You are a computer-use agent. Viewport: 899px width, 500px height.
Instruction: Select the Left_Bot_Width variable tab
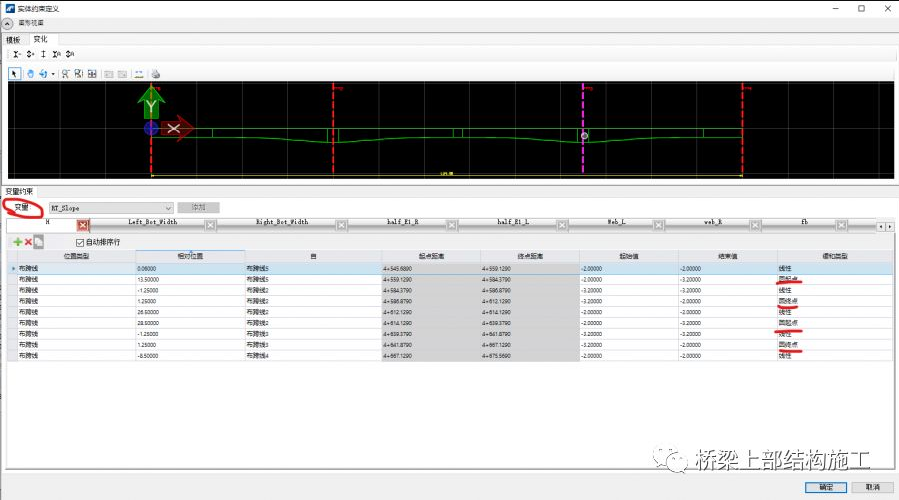coord(153,222)
